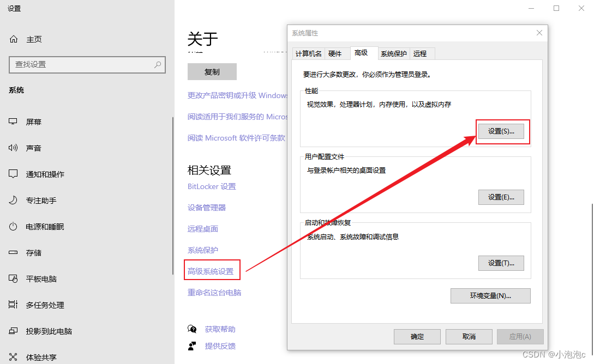Click the 获取帮助 help bubble icon

(x=192, y=329)
